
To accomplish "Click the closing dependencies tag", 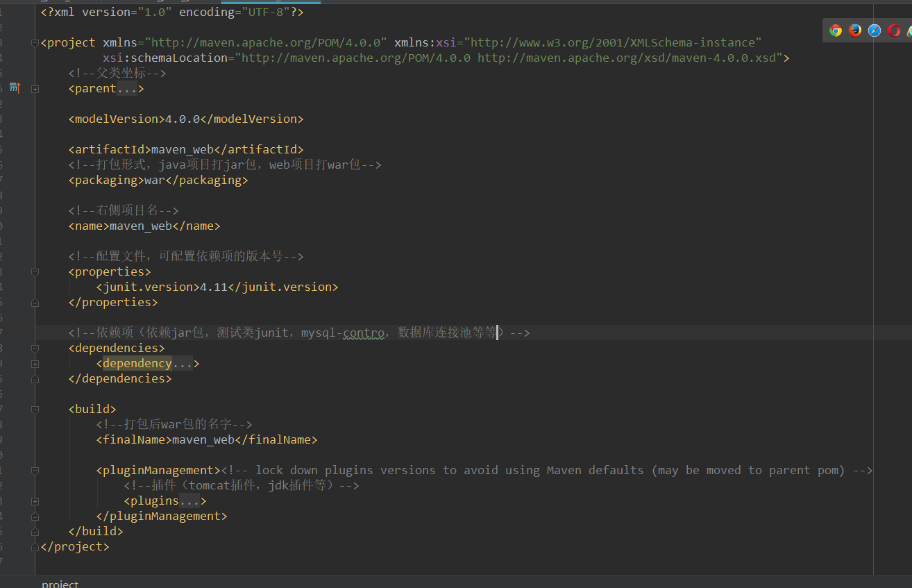I will click(120, 379).
